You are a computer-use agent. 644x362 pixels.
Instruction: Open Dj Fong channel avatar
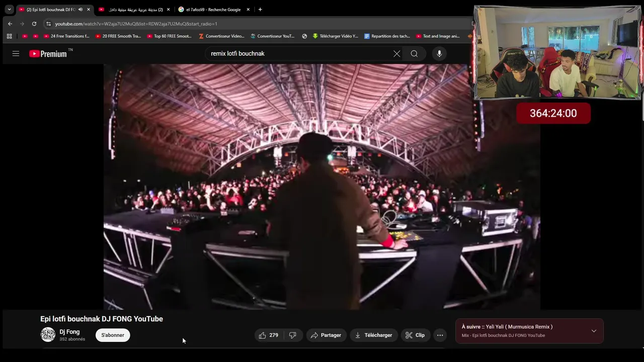click(48, 335)
